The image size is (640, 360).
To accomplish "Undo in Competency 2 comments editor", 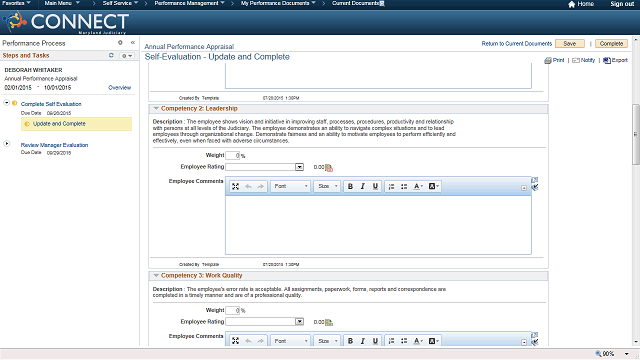I will pos(248,187).
